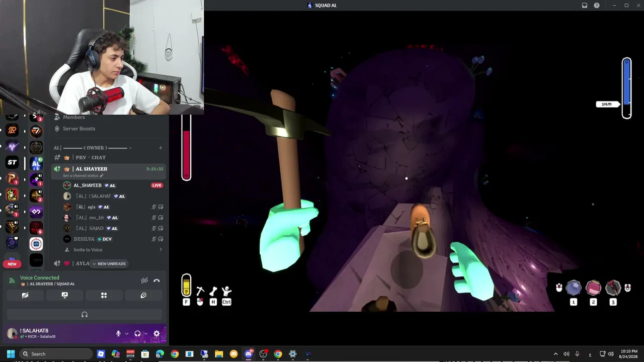Screen dimensions: 644x362
Task: Start an activity in Discord voice
Action: point(104,295)
